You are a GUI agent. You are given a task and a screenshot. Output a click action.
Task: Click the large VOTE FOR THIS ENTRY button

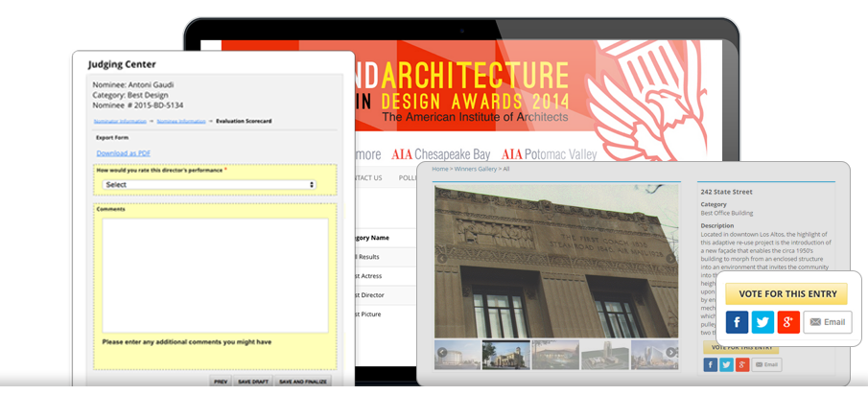click(x=786, y=294)
